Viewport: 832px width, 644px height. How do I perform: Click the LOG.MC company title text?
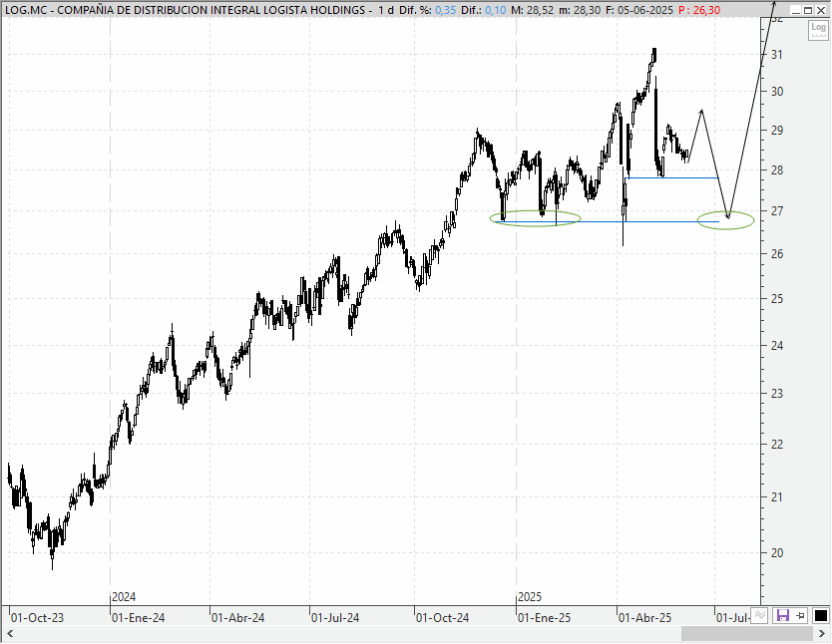click(x=185, y=10)
